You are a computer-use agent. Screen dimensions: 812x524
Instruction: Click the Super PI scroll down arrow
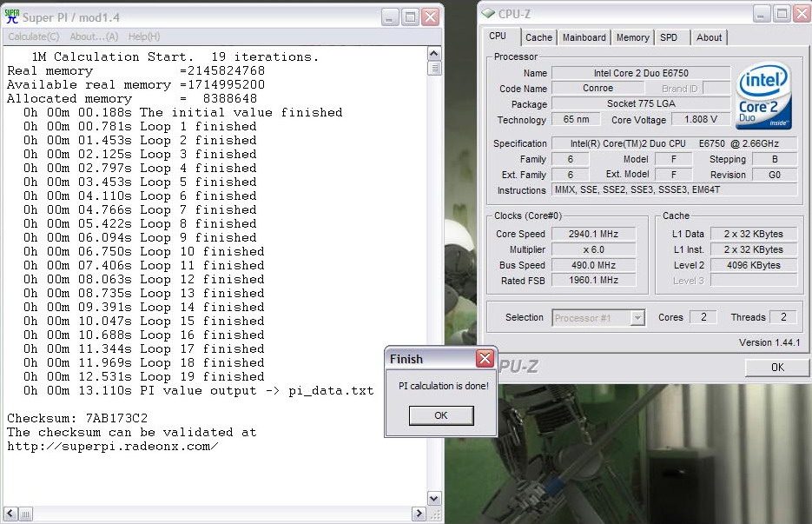[x=434, y=499]
